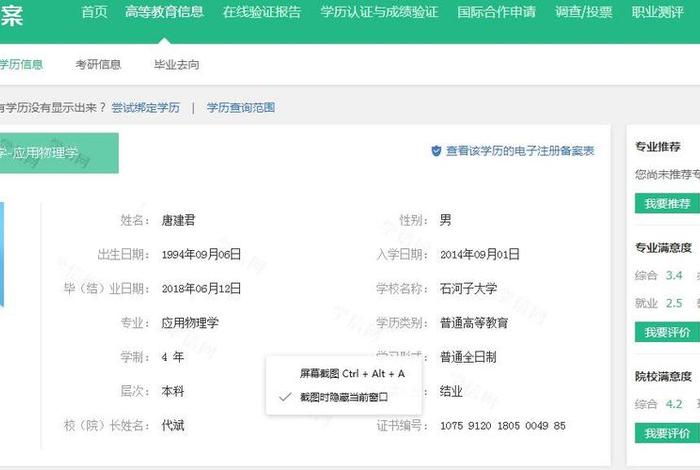Viewport: 700px width, 470px height.
Task: Switch to the 毕业去向 sub-tab
Action: tap(177, 65)
